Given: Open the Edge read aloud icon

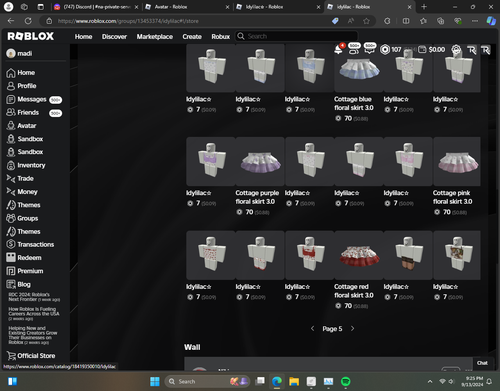Looking at the screenshot, I should pos(351,21).
